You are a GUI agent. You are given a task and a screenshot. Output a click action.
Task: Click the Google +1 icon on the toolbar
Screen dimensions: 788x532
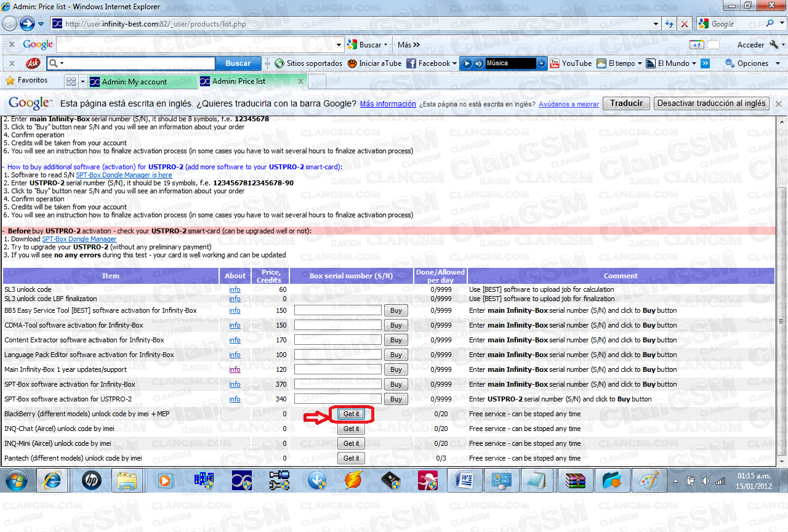pos(696,44)
